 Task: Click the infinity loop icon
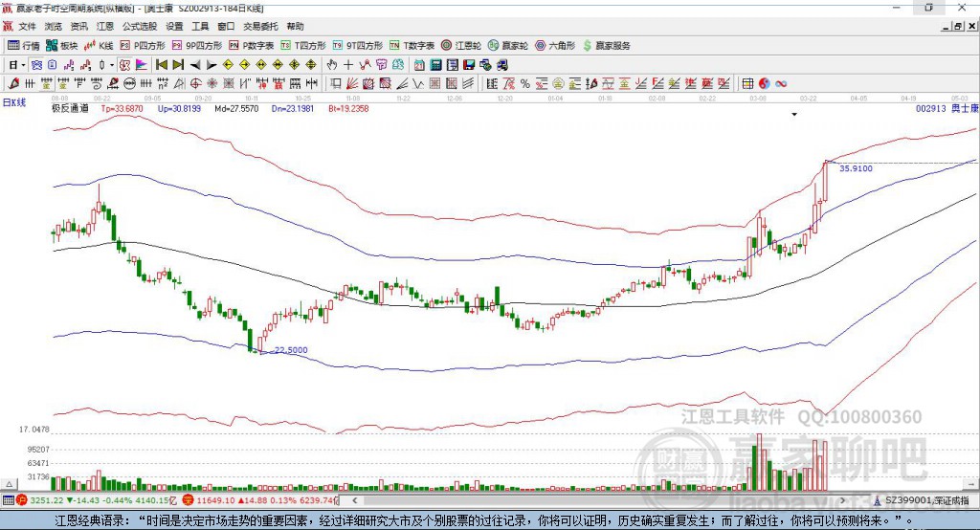click(x=781, y=83)
